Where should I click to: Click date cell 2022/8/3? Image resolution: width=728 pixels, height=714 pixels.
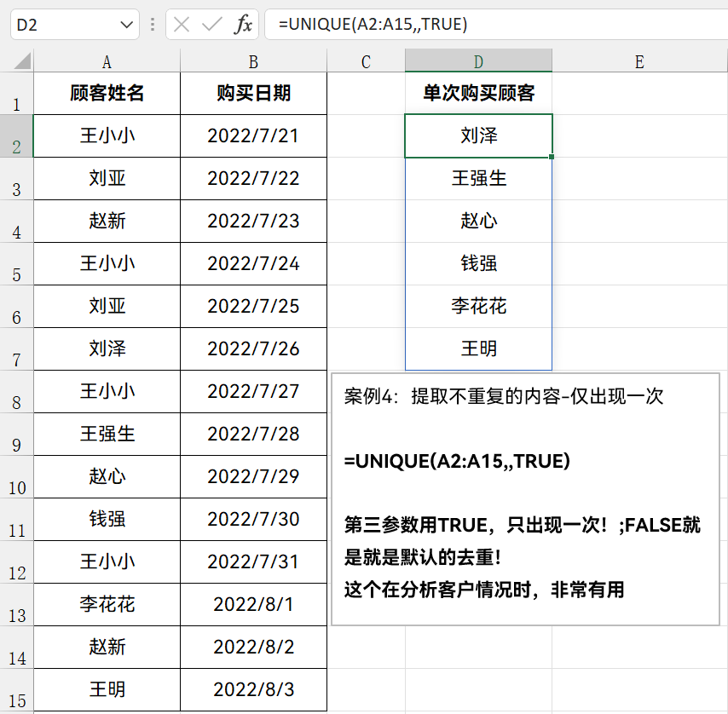point(253,690)
